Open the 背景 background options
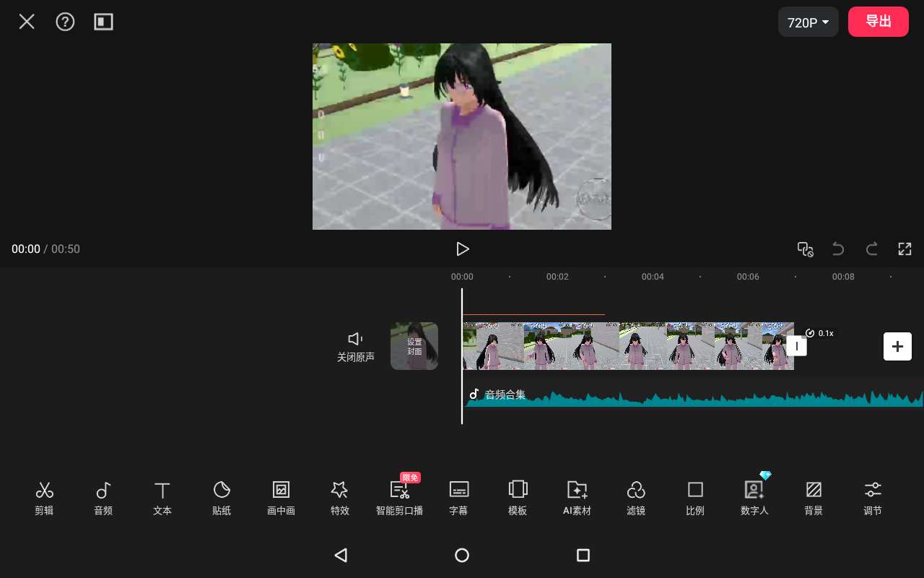This screenshot has width=924, height=578. click(x=814, y=498)
